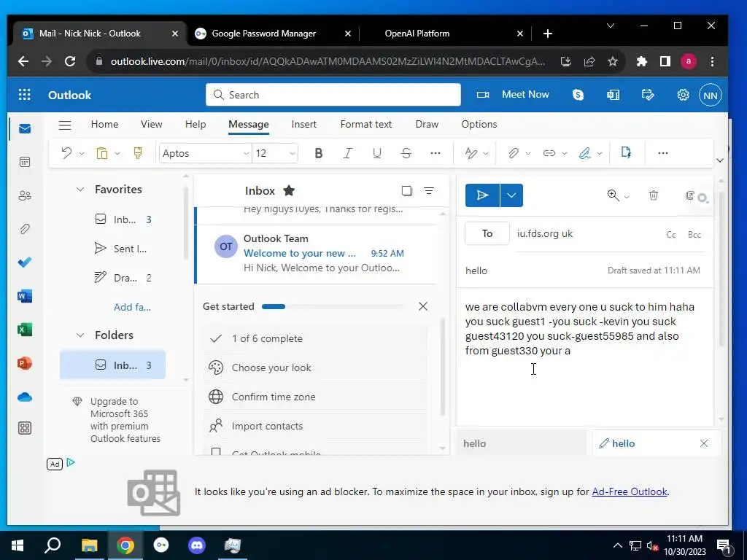Switch to the Options ribbon tab

479,124
